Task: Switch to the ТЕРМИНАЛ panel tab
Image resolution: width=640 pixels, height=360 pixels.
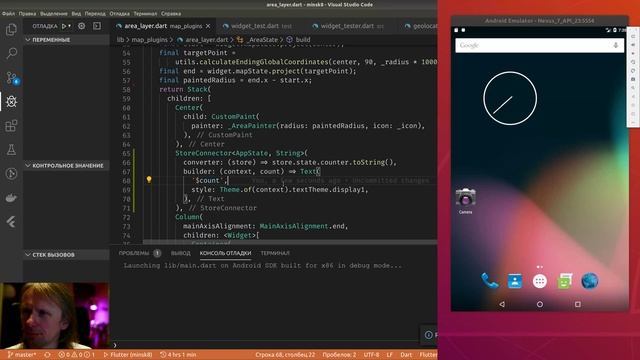Action: (x=275, y=253)
